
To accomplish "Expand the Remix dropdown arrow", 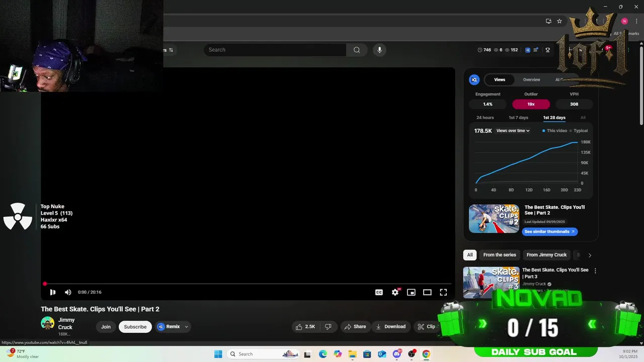I will click(x=187, y=327).
